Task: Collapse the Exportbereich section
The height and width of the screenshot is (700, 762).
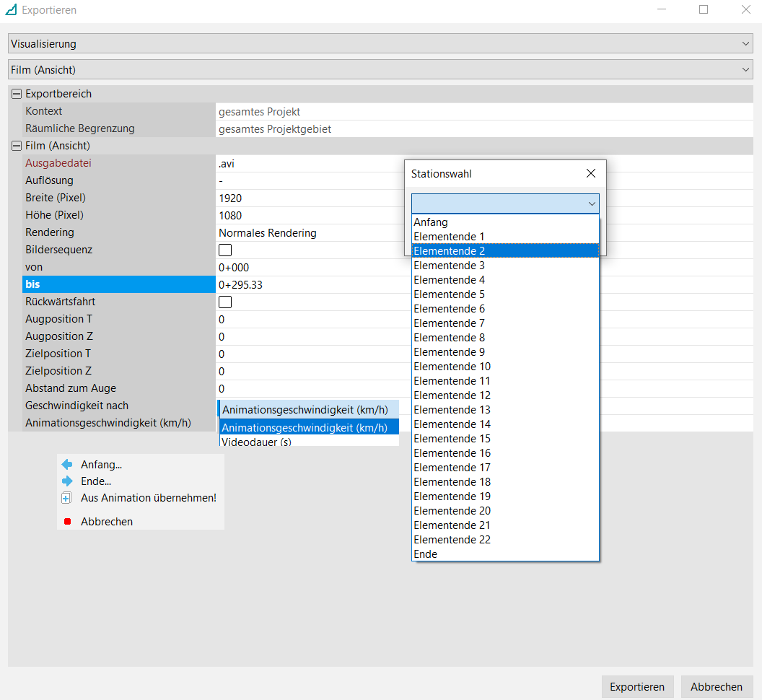Action: [17, 94]
